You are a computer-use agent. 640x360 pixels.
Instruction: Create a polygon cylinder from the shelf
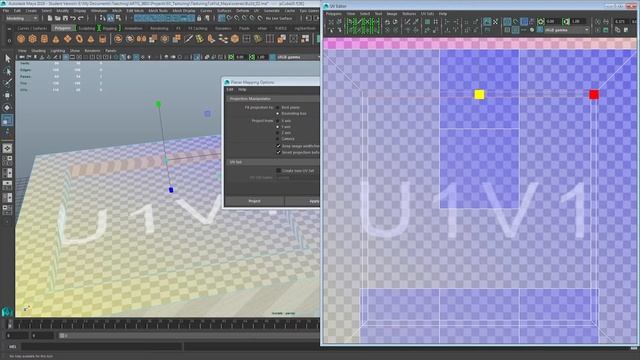pyautogui.click(x=44, y=39)
